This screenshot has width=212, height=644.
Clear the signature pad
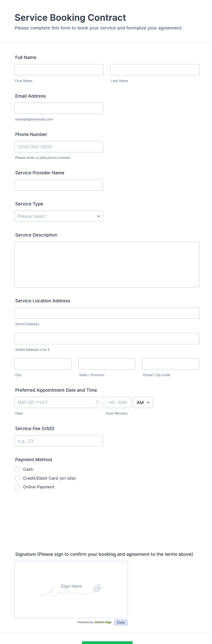(121, 622)
